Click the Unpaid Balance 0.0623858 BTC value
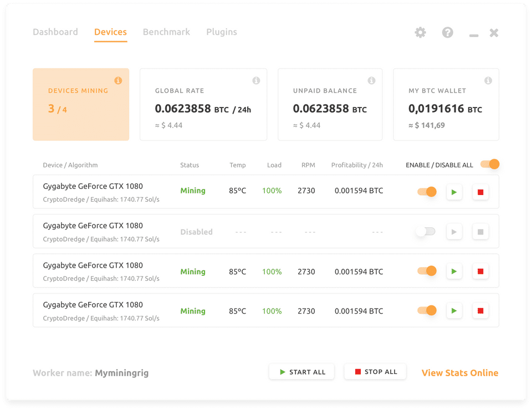Image resolution: width=532 pixels, height=410 pixels. [330, 109]
